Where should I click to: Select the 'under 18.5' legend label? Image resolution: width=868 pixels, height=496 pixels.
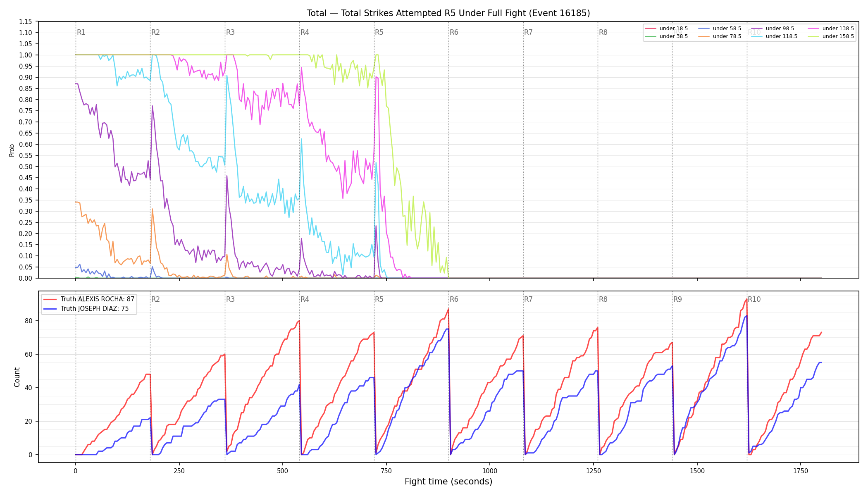[674, 29]
